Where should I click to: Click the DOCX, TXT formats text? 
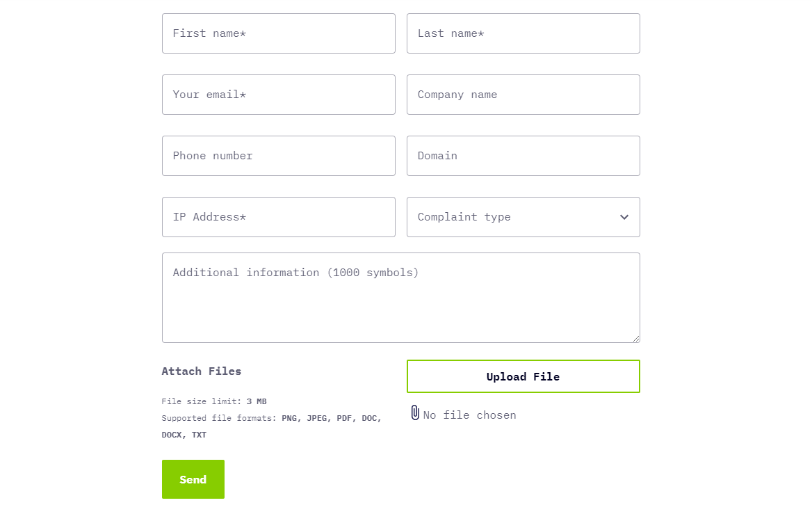click(184, 435)
